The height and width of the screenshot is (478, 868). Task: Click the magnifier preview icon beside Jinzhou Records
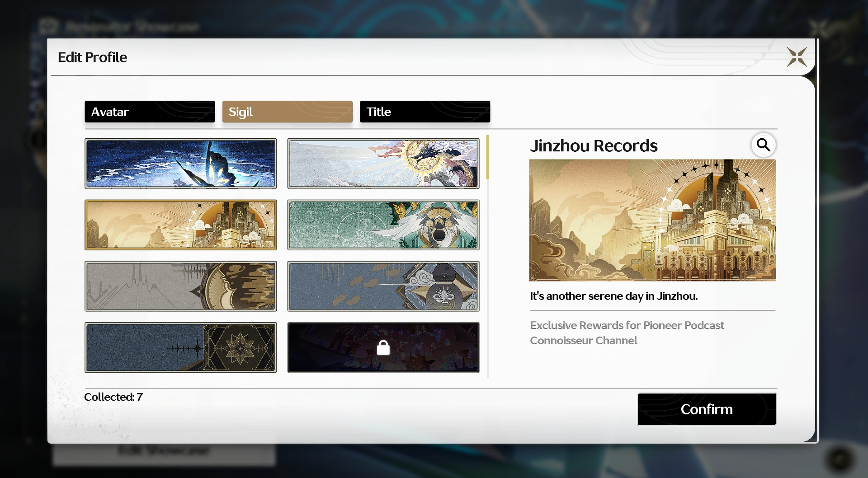[763, 145]
